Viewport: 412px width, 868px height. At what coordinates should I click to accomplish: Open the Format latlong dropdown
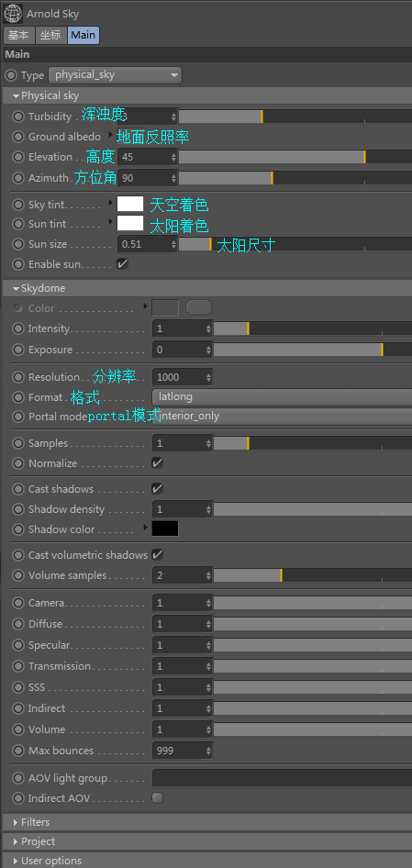(x=282, y=397)
